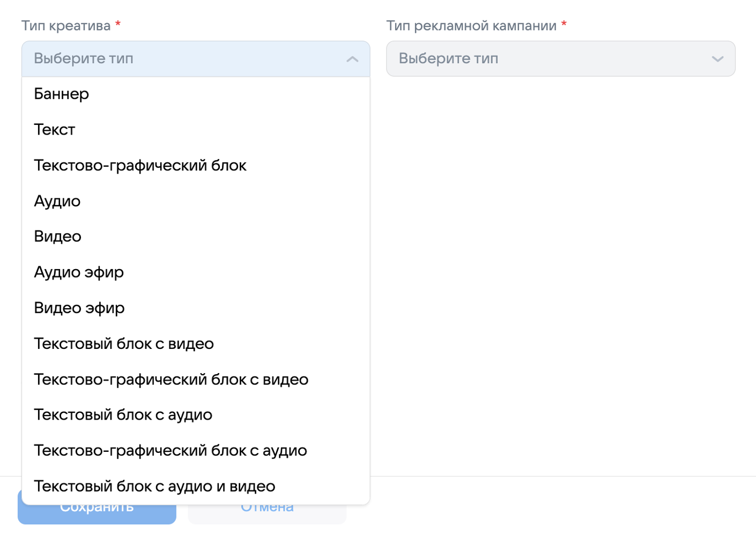
Task: Click the Тип рекламной кампании label
Action: 471,26
